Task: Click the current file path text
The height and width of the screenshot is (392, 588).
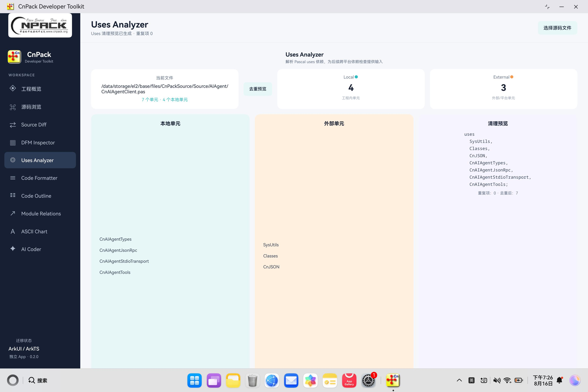Action: click(165, 89)
